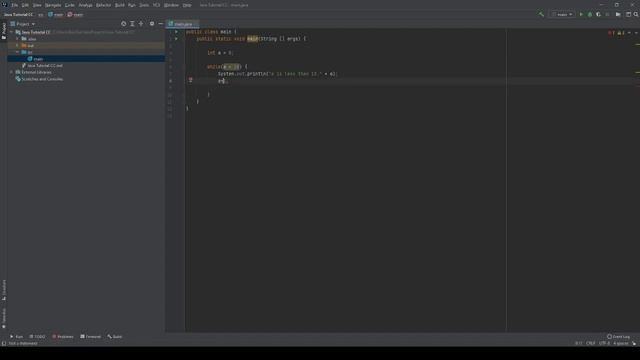This screenshot has height=360, width=640.
Task: Click the tool windows toggle icon in the bottom-left corner
Action: click(4, 343)
